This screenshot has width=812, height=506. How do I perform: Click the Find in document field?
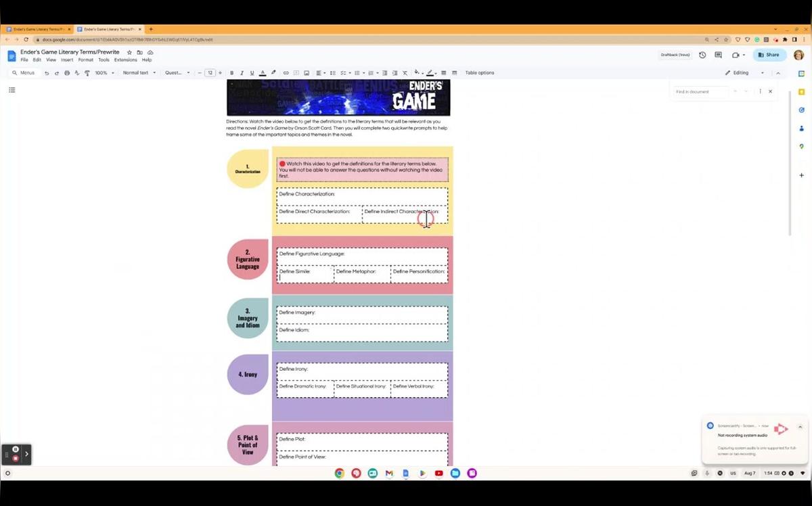point(701,91)
